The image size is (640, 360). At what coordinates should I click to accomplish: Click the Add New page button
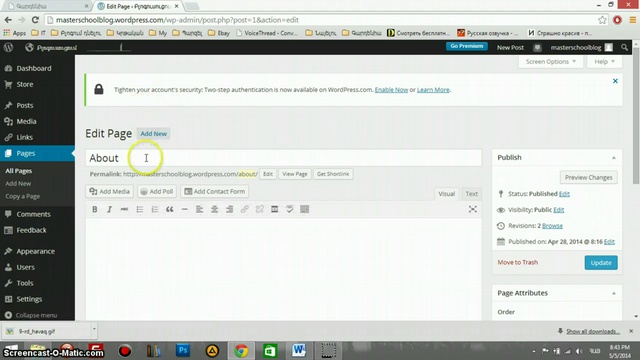point(153,133)
